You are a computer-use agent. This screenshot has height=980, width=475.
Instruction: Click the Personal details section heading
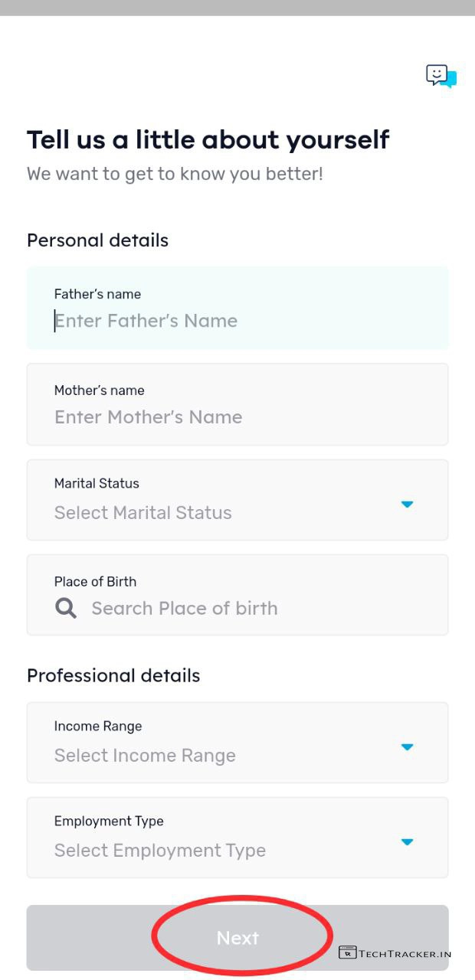click(x=97, y=240)
